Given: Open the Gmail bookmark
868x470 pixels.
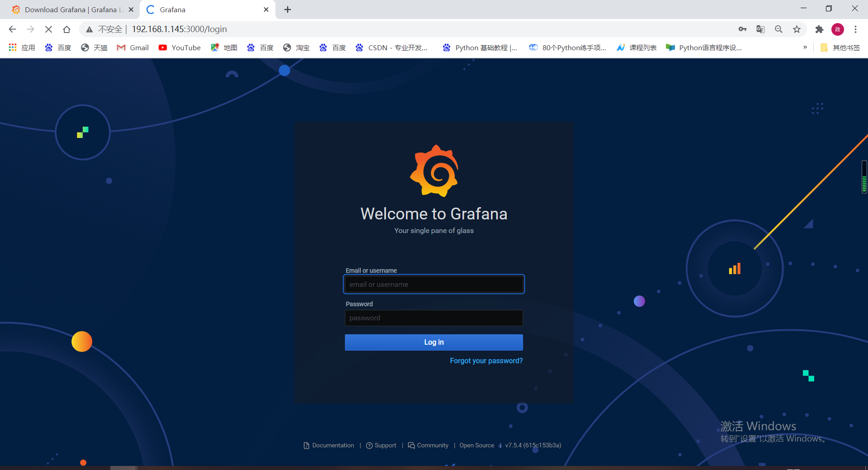Looking at the screenshot, I should (x=132, y=47).
